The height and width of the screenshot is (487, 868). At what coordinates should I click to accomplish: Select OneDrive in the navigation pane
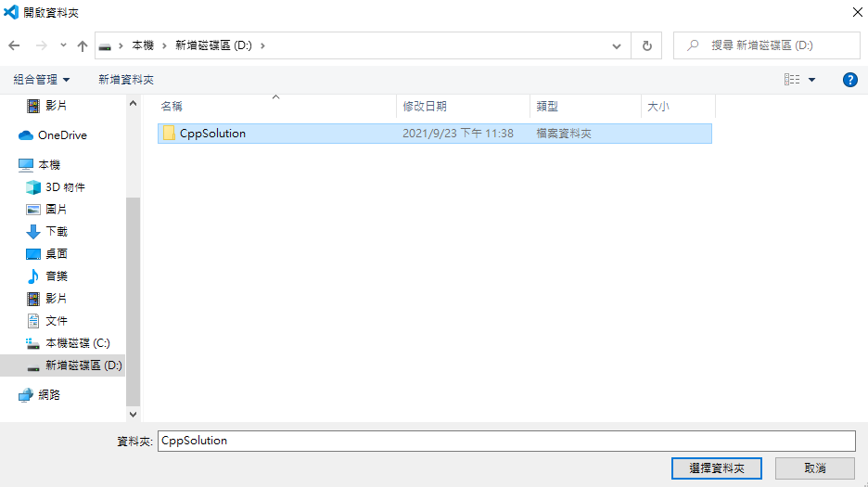(62, 135)
